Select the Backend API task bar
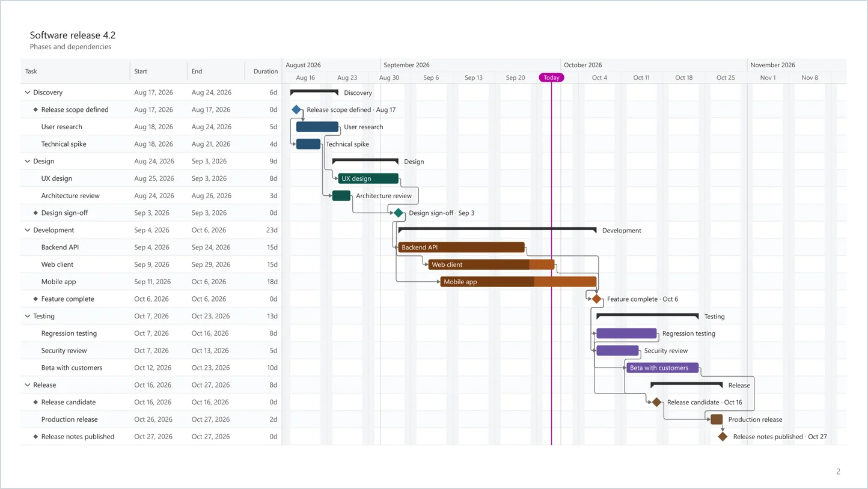 click(462, 248)
